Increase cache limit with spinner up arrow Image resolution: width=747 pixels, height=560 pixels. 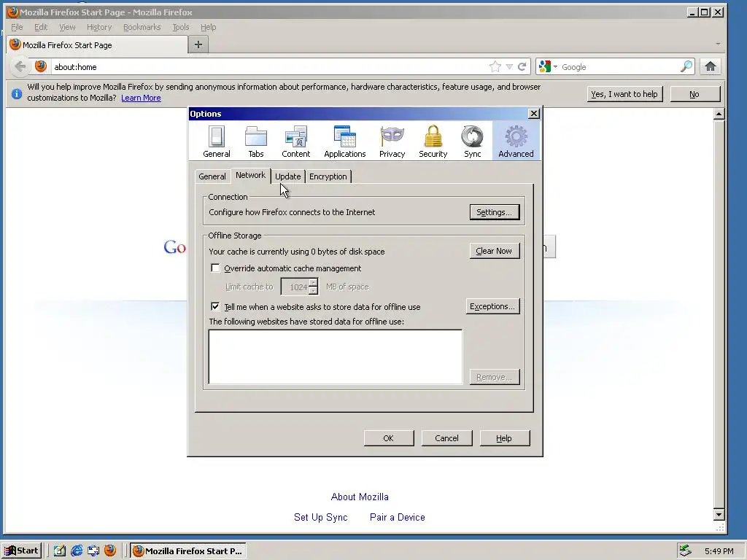pyautogui.click(x=313, y=283)
